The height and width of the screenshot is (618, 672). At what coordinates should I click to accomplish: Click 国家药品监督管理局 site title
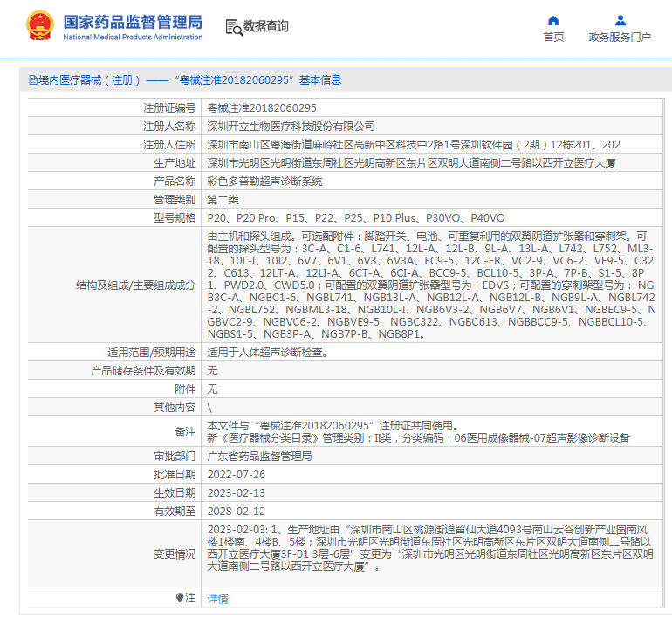(133, 22)
